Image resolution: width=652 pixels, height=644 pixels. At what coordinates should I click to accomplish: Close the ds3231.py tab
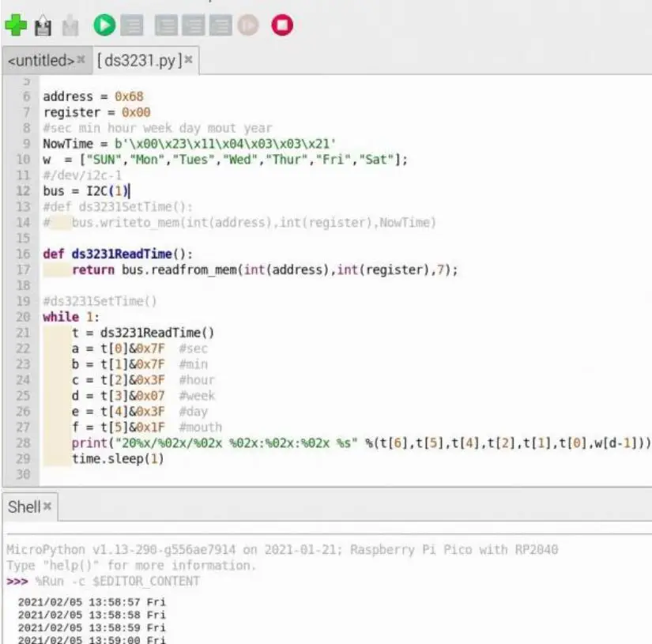189,60
